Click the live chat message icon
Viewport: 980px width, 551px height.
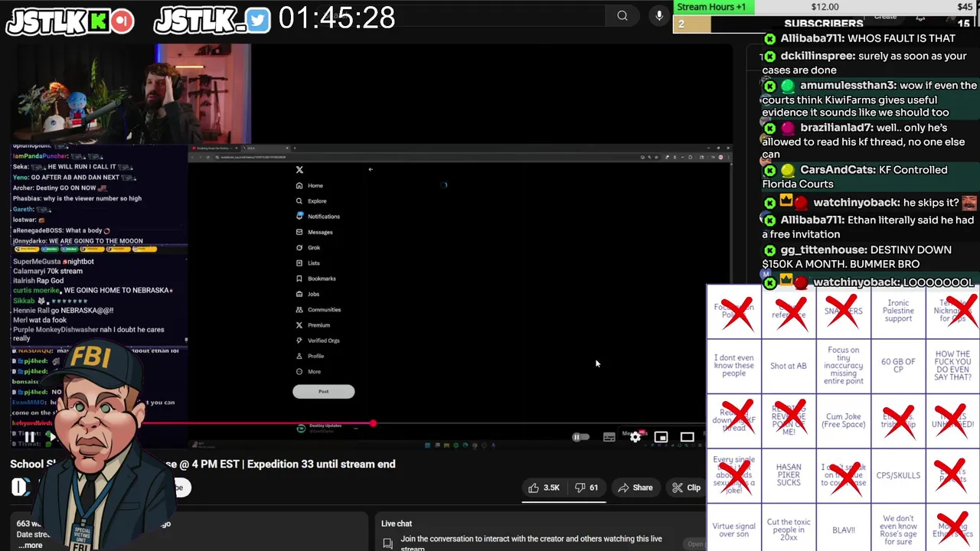388,543
